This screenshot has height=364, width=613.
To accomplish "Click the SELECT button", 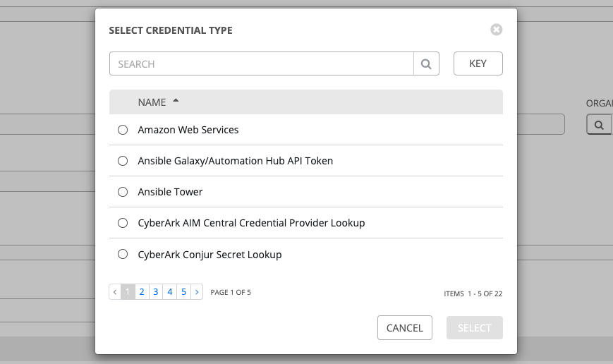I will click(x=475, y=327).
